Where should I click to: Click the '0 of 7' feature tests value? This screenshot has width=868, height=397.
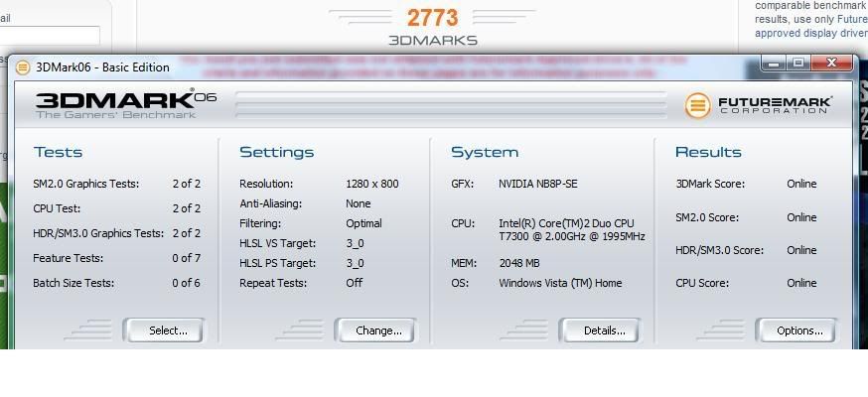point(186,258)
